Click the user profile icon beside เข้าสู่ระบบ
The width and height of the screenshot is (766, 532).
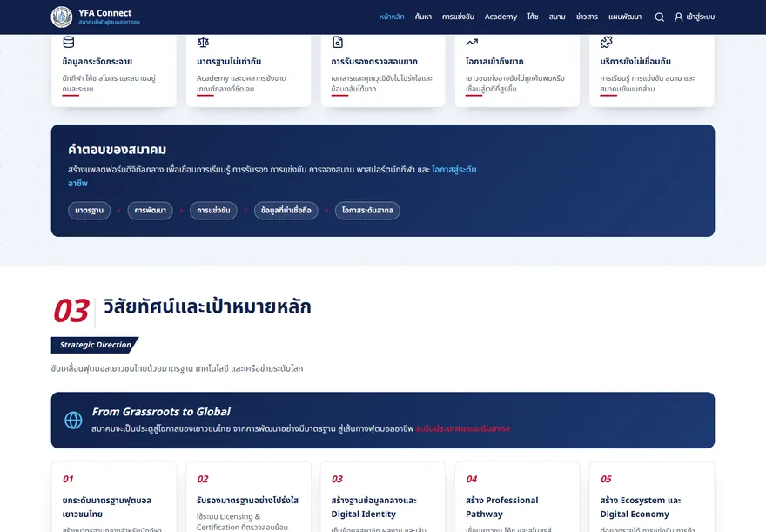pyautogui.click(x=679, y=17)
